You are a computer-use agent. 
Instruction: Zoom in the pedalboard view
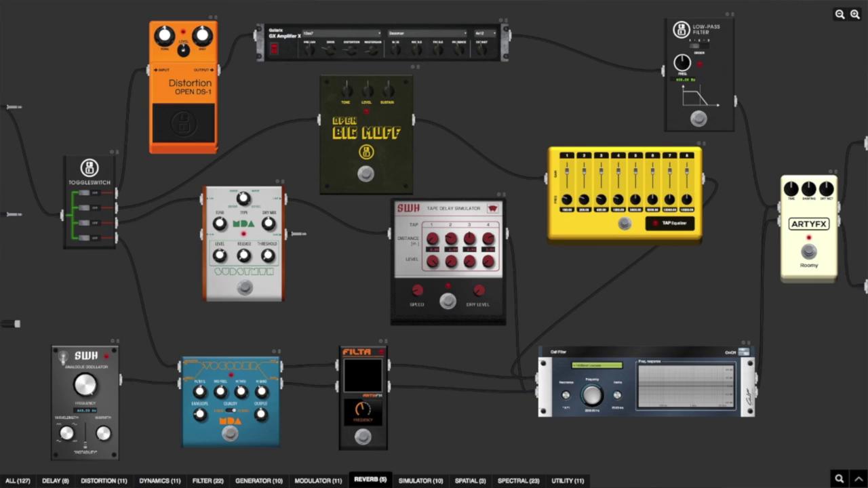click(855, 14)
